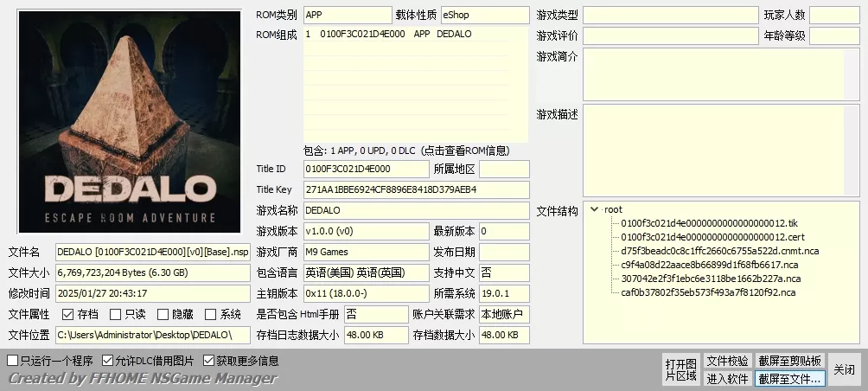The width and height of the screenshot is (868, 391).
Task: Disable 允许DLC借用图片 option
Action: (x=108, y=361)
